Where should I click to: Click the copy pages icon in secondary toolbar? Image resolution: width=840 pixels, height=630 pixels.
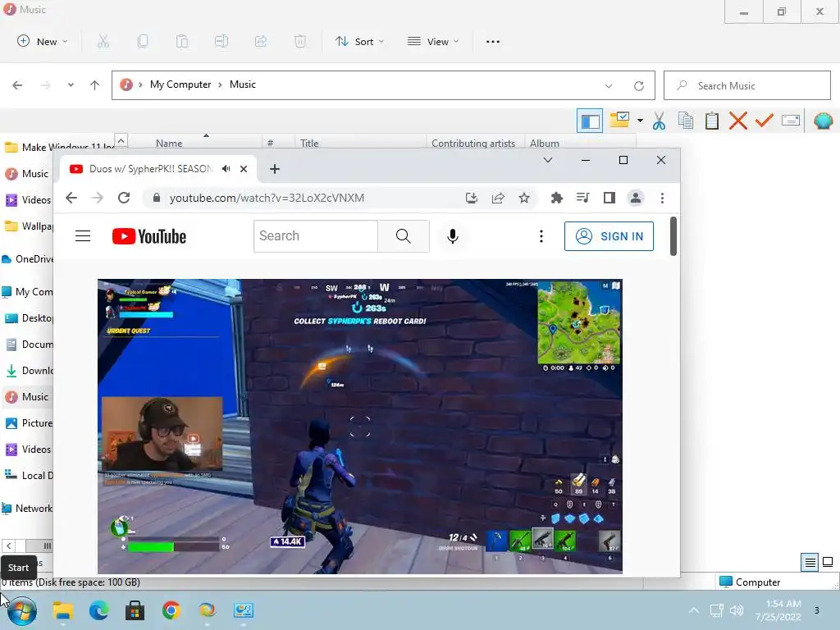(686, 121)
